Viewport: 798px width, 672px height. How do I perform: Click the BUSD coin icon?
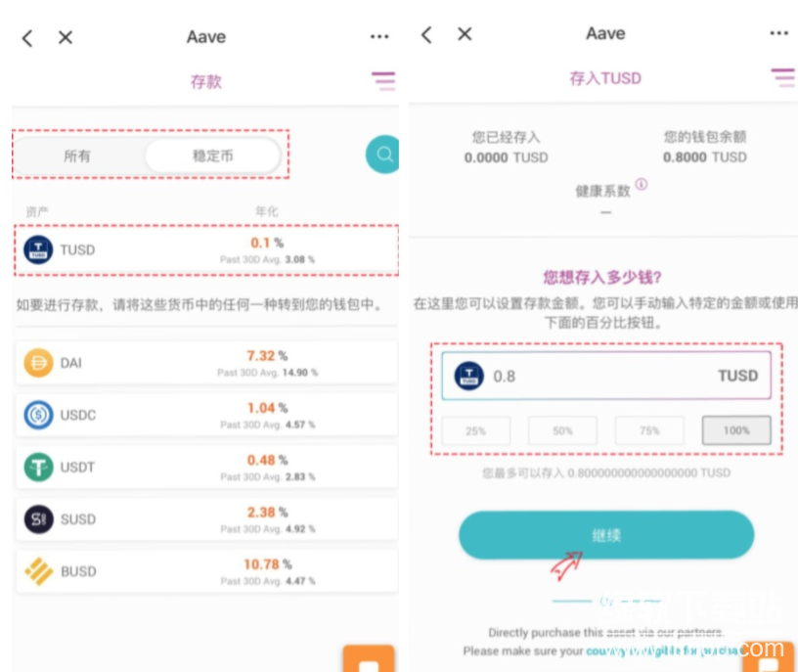[39, 571]
